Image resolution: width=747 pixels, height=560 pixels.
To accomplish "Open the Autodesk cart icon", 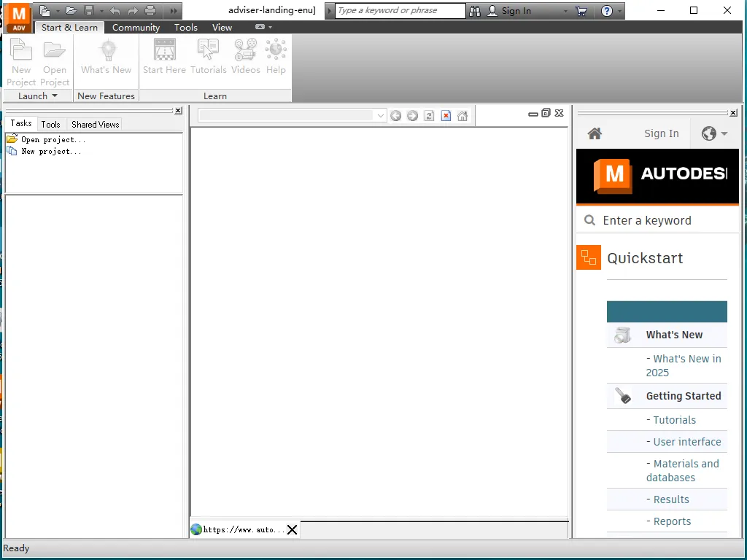I will point(581,11).
